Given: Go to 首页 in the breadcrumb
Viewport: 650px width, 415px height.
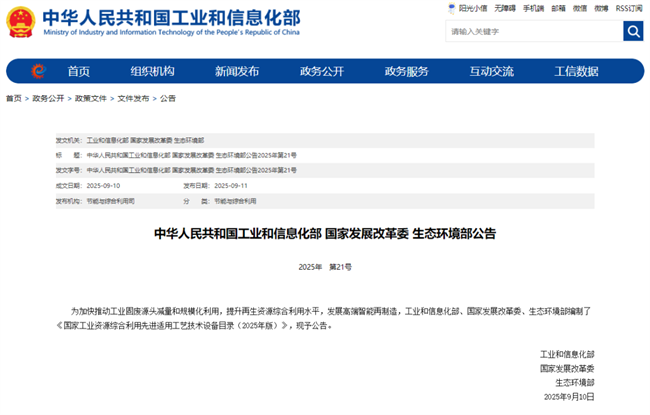Looking at the screenshot, I should coord(14,98).
